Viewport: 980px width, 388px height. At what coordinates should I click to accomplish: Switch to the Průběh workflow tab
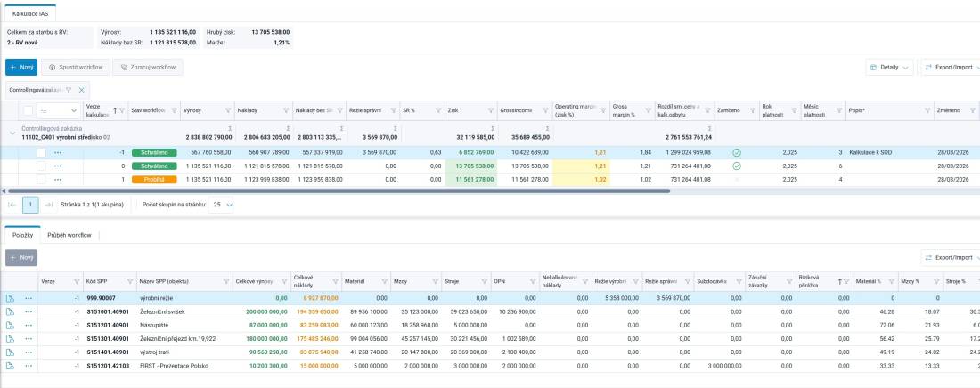(x=69, y=236)
